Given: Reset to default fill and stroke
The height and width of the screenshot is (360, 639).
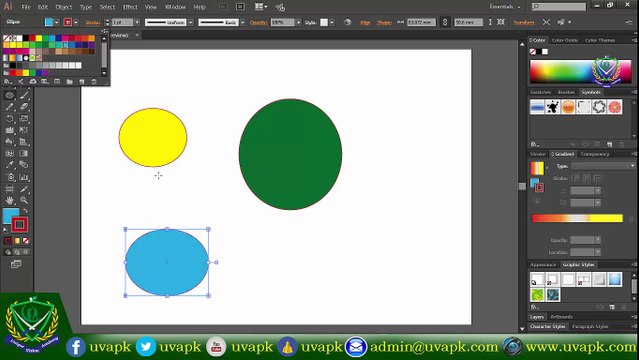Looking at the screenshot, I should (6, 231).
